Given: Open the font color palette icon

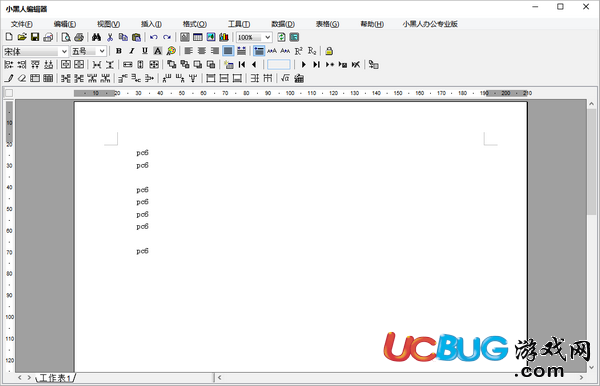Looking at the screenshot, I should pyautogui.click(x=171, y=51).
